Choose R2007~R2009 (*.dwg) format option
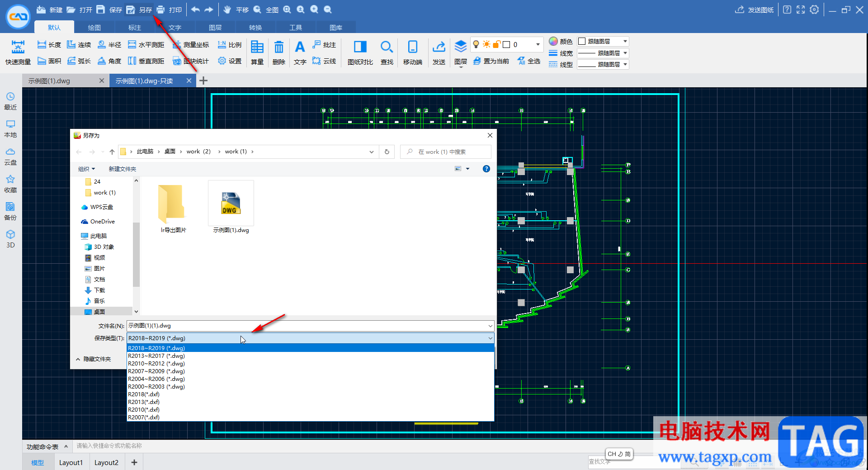The height and width of the screenshot is (470, 868). pyautogui.click(x=310, y=371)
